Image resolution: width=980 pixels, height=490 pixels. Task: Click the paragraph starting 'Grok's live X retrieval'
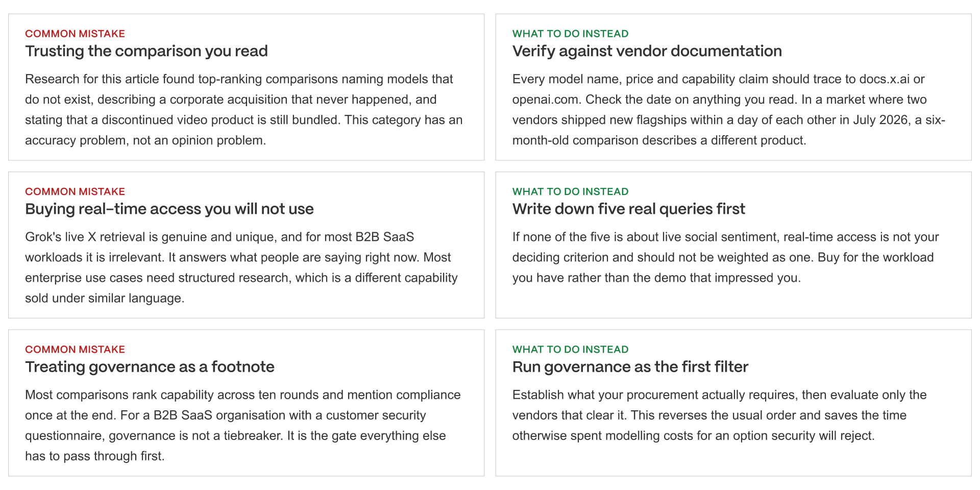point(242,267)
